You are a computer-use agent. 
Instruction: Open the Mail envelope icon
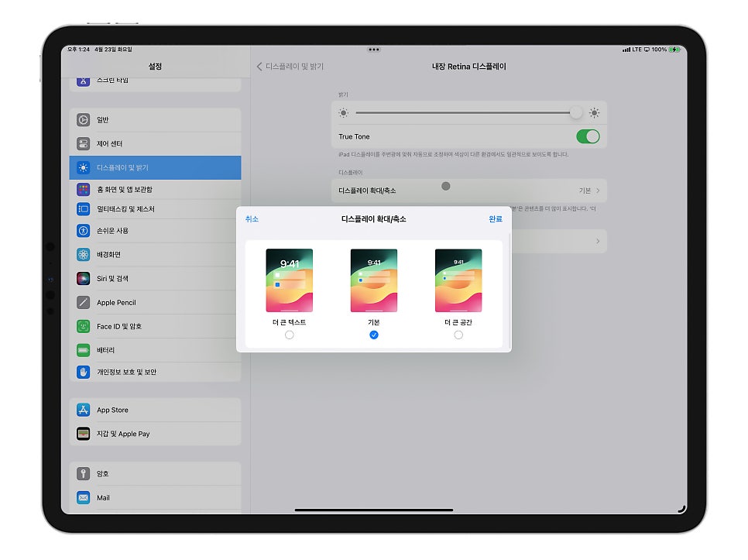83,497
